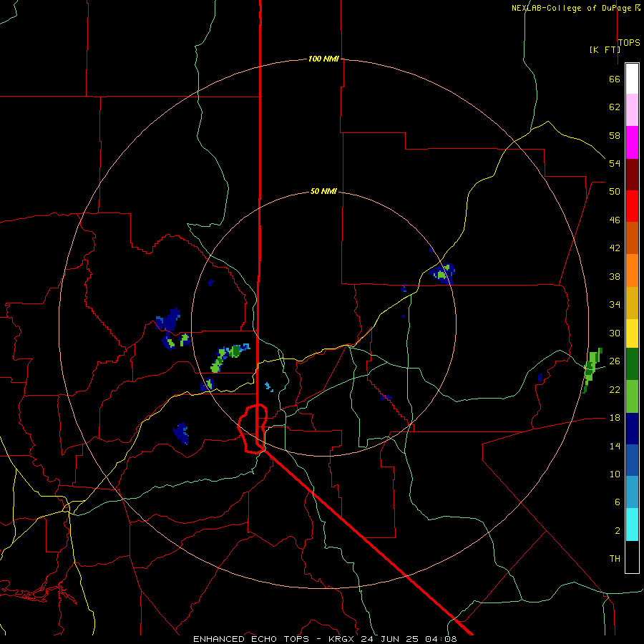Click the cyan 2 legend swatch
The image size is (644, 644).
[632, 525]
